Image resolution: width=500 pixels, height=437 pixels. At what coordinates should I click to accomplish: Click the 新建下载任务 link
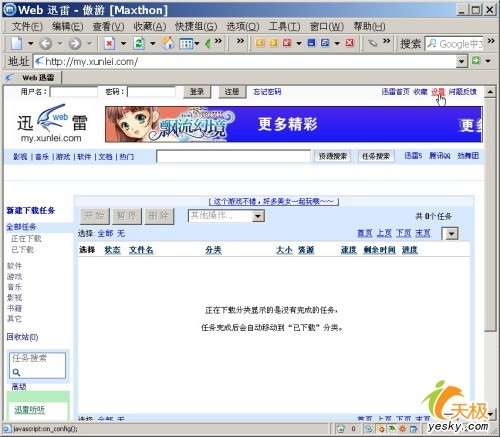pos(31,211)
